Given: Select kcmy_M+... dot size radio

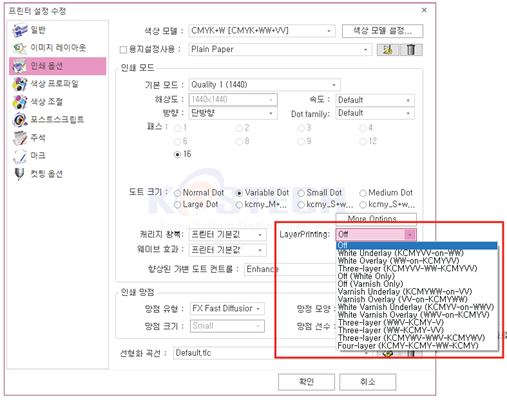Looking at the screenshot, I should 239,205.
